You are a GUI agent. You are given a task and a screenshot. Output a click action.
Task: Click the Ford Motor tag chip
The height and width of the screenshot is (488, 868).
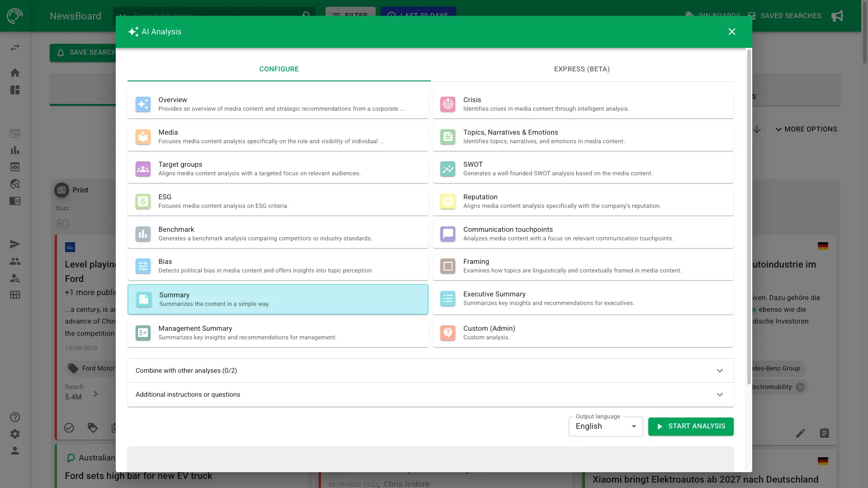92,368
